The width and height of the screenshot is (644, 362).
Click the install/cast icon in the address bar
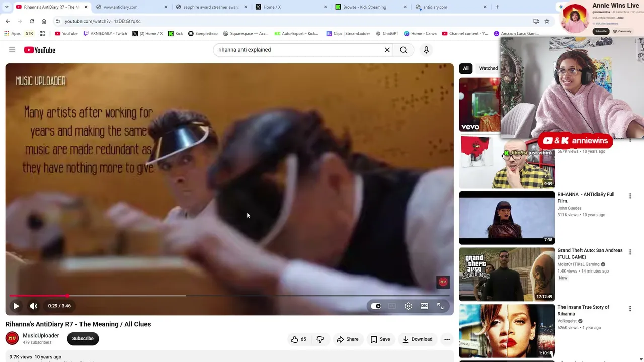(536, 21)
